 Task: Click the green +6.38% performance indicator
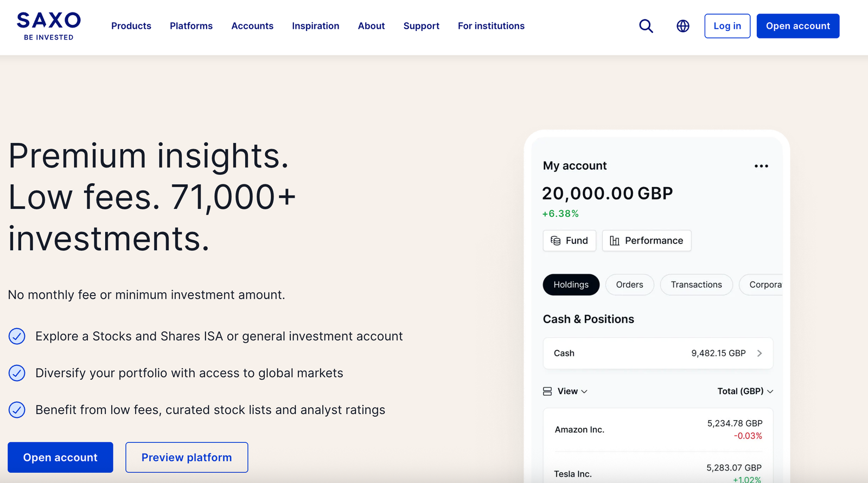pos(560,213)
